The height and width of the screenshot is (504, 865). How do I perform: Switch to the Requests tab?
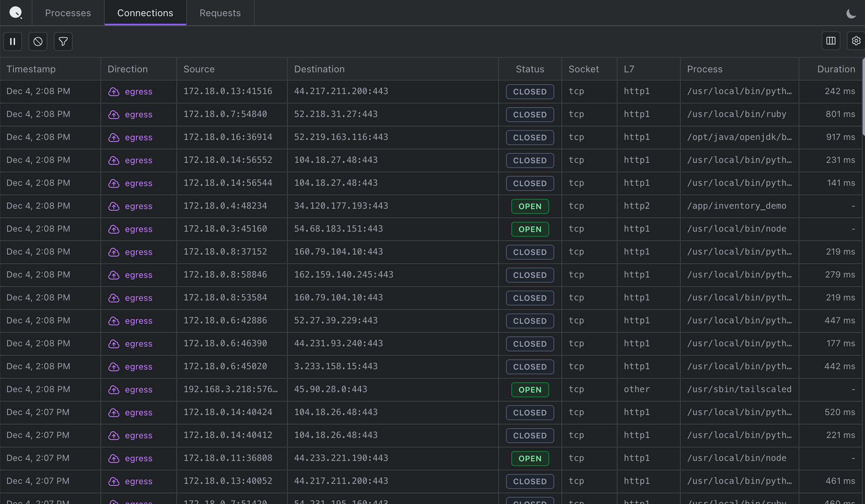pos(220,13)
